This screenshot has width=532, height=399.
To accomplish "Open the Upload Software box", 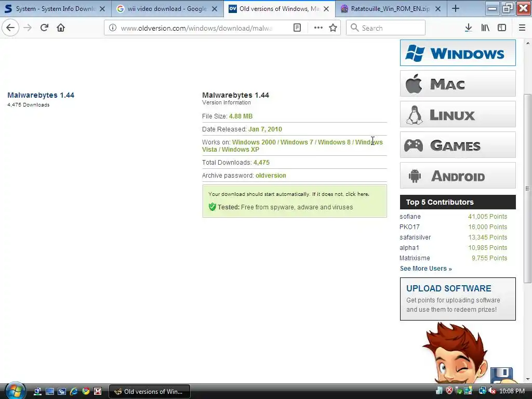I will tap(458, 299).
